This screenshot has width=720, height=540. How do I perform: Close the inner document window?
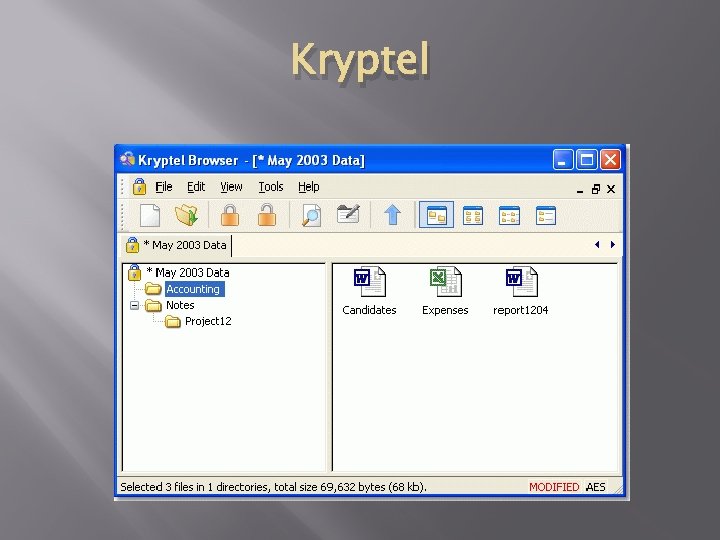tap(611, 189)
